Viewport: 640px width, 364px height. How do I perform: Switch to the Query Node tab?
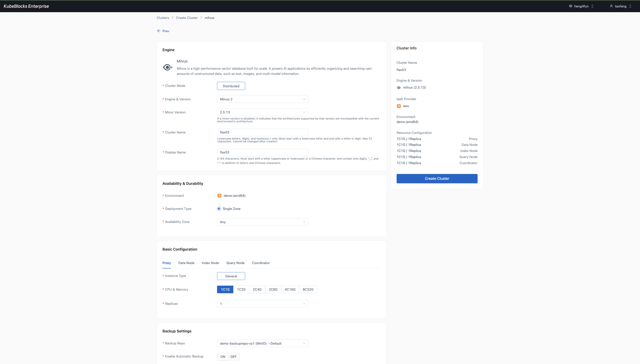click(x=235, y=263)
